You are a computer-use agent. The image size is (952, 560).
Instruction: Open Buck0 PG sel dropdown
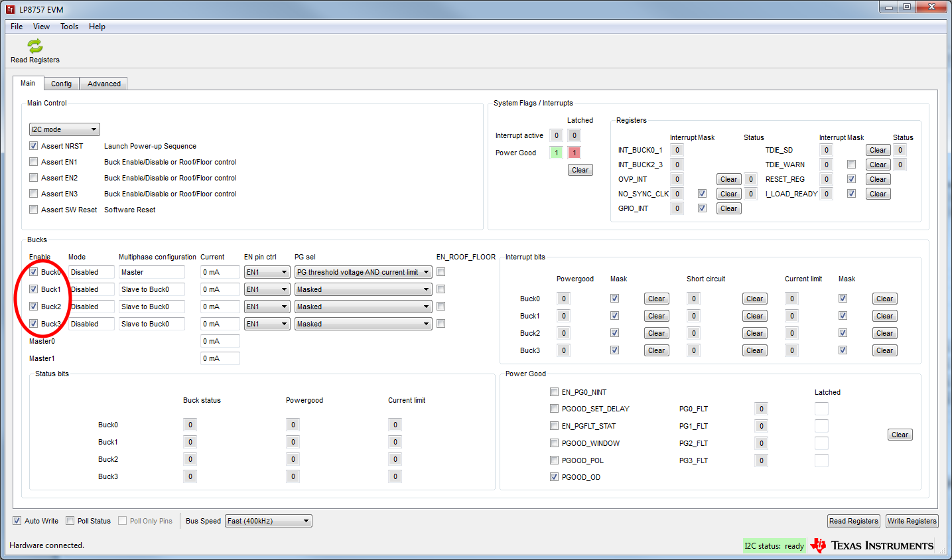364,272
